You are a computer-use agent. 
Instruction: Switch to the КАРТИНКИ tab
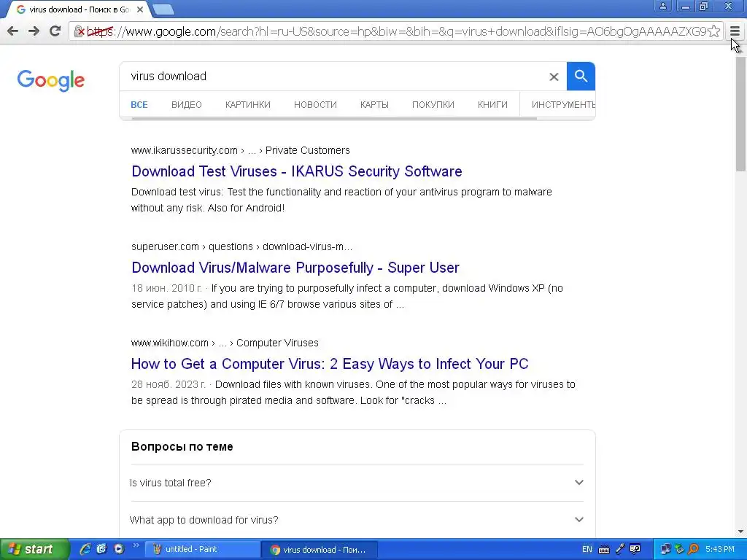pyautogui.click(x=248, y=105)
